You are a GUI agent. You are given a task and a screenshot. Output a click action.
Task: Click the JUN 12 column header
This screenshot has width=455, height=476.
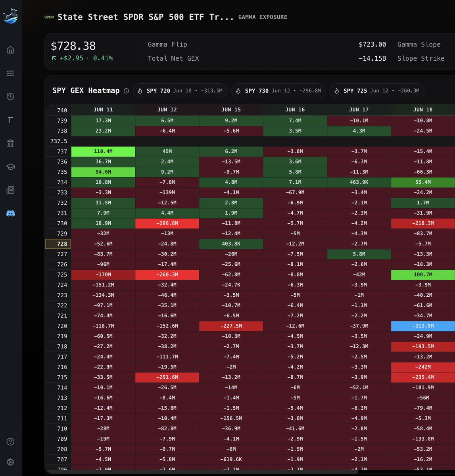[x=167, y=110]
